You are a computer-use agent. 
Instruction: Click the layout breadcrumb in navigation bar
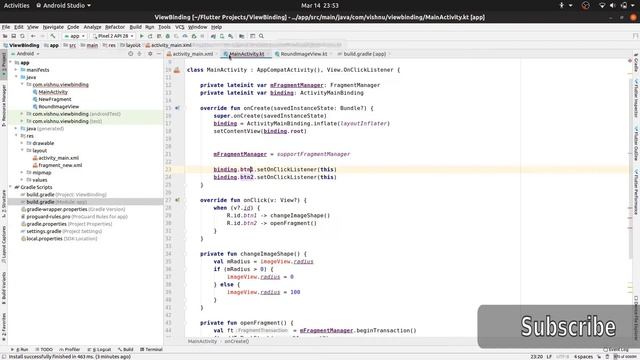(x=130, y=45)
